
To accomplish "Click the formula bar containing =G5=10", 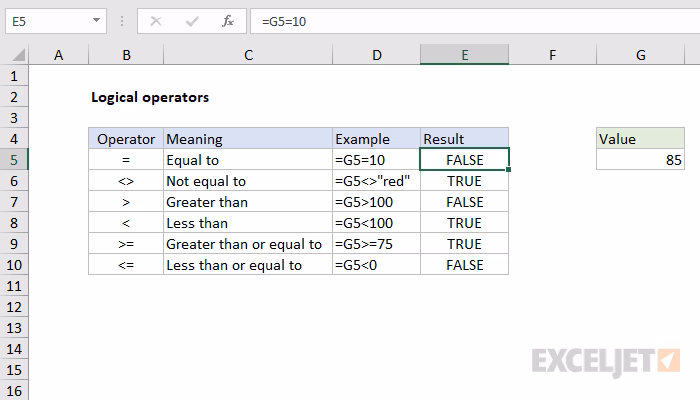I will [475, 21].
